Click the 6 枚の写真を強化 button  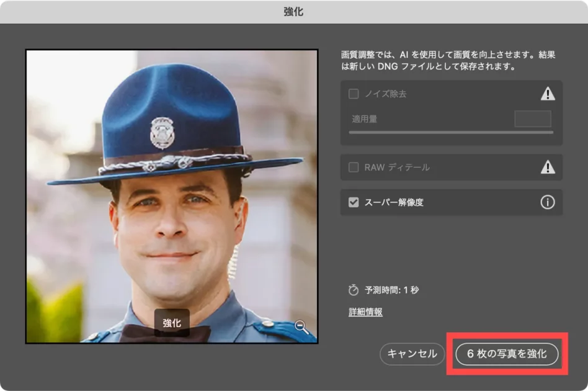click(507, 354)
